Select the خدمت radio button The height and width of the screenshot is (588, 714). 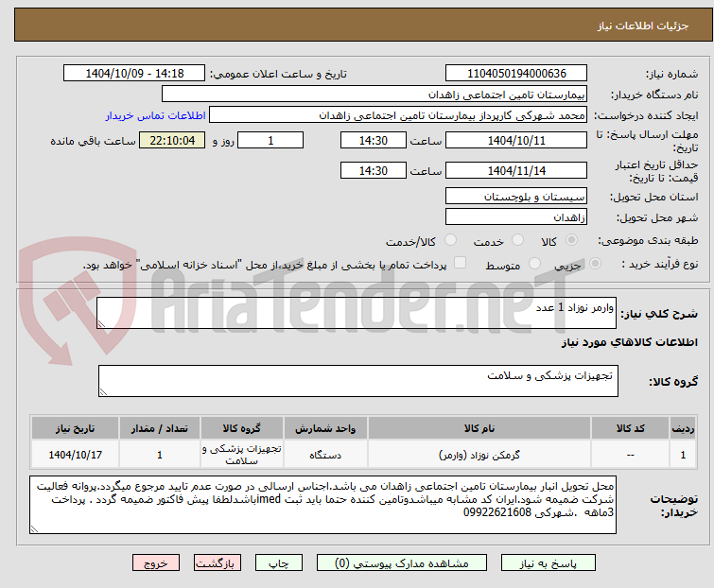(x=517, y=240)
